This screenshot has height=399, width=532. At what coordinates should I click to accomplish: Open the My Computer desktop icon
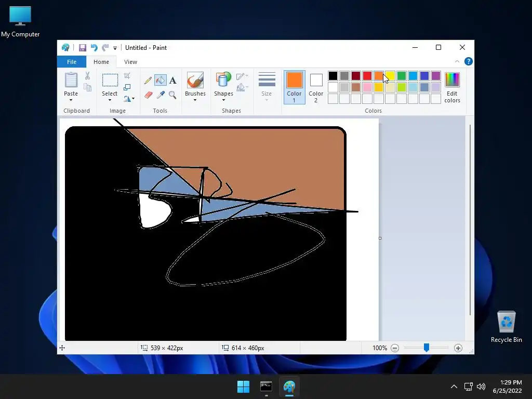pyautogui.click(x=20, y=21)
